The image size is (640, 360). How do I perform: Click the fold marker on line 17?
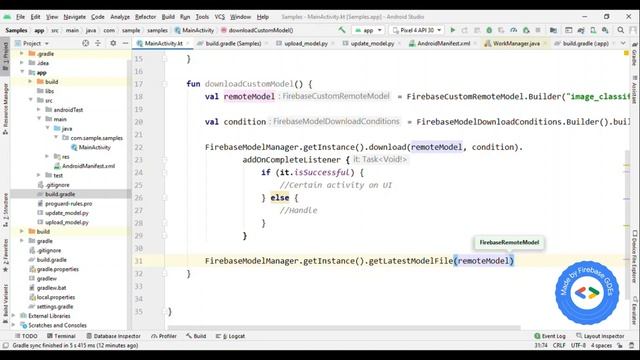tap(165, 84)
